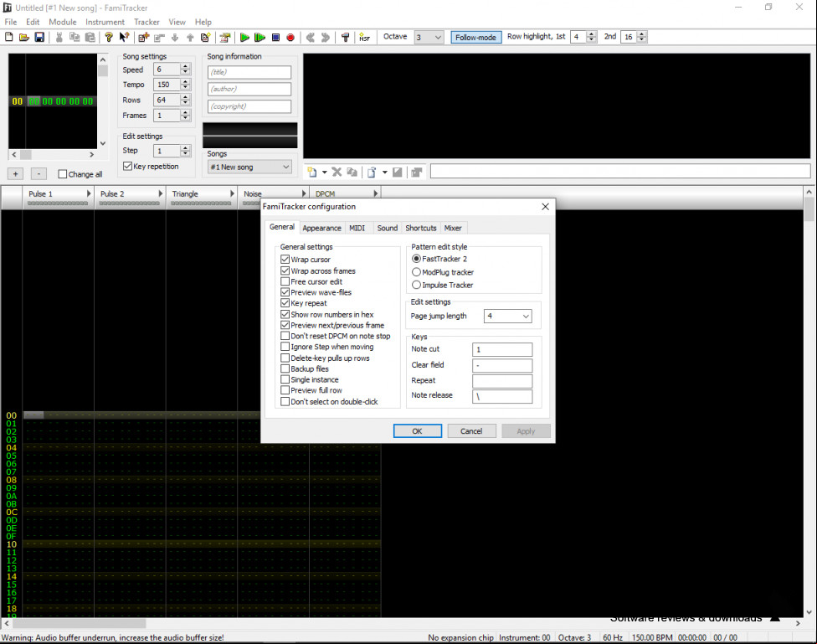This screenshot has height=644, width=817.
Task: Uncheck the Wrap cursor checkbox
Action: tap(285, 259)
